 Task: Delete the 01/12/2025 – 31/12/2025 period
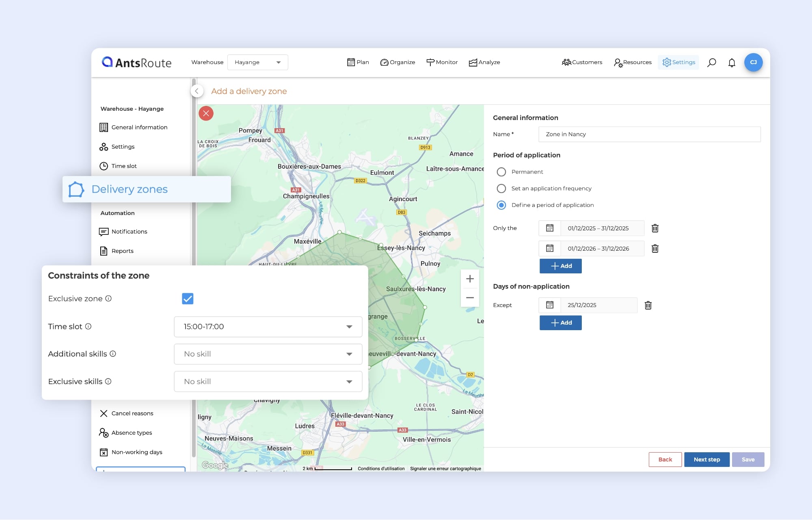coord(655,228)
